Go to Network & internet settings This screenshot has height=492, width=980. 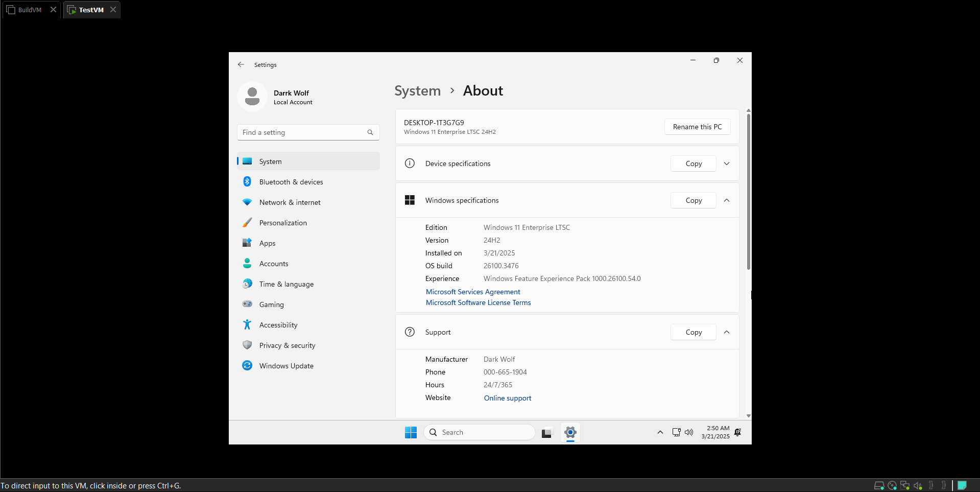pos(308,202)
